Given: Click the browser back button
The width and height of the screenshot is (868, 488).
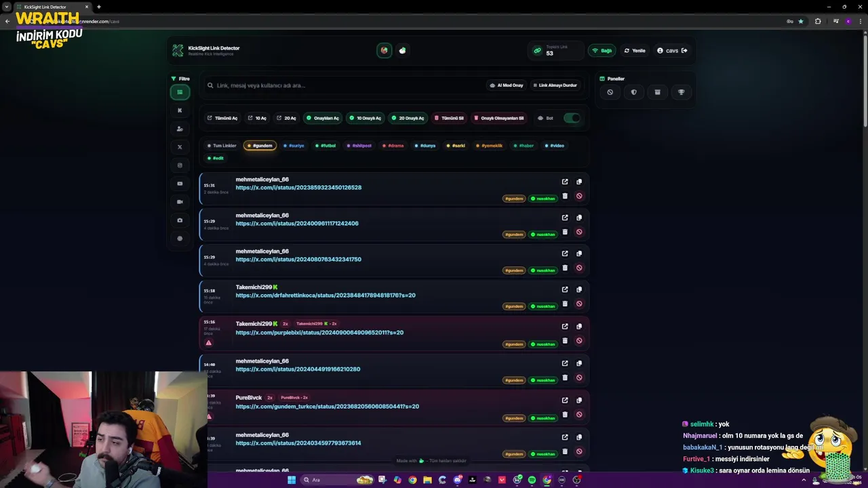Looking at the screenshot, I should (7, 21).
